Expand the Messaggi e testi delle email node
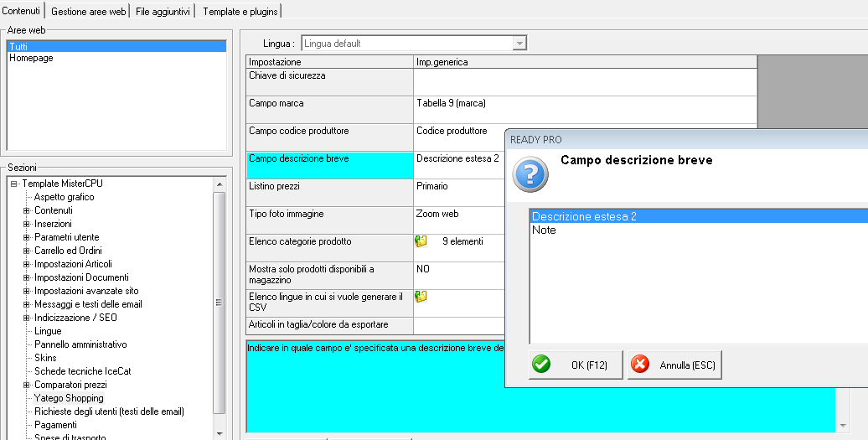Image resolution: width=868 pixels, height=440 pixels. pyautogui.click(x=26, y=304)
